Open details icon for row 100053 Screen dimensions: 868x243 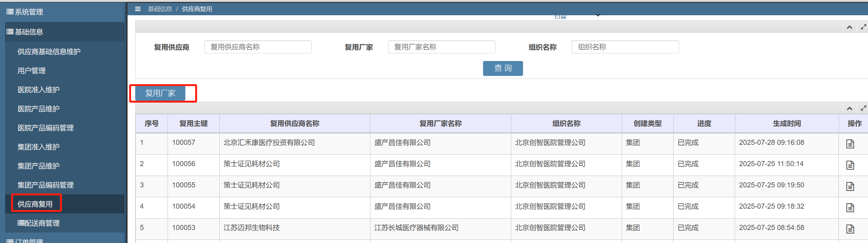click(x=850, y=229)
